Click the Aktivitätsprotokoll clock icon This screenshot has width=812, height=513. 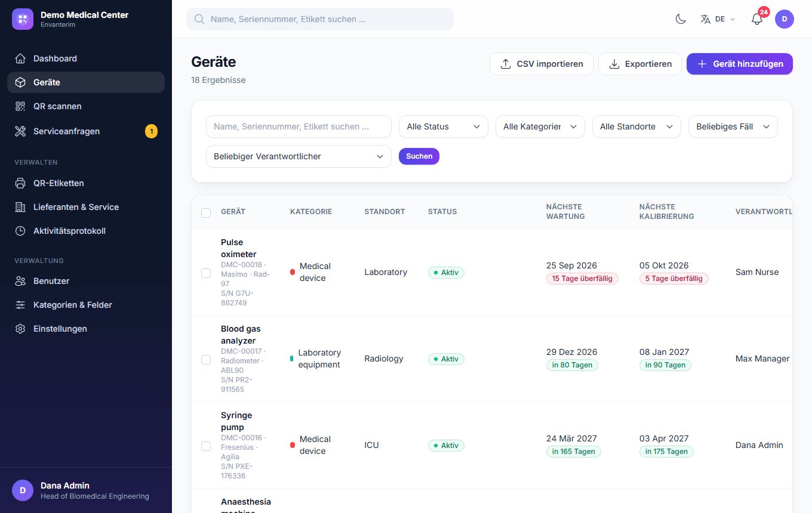click(x=20, y=231)
